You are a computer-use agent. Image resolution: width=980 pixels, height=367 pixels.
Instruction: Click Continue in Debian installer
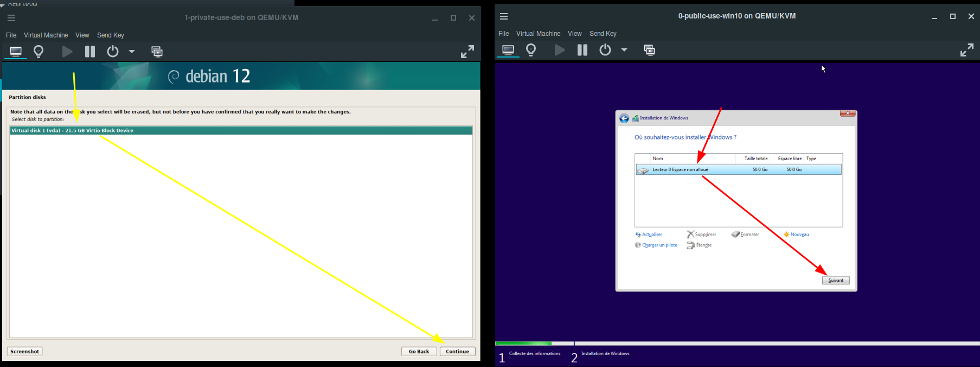coord(457,351)
